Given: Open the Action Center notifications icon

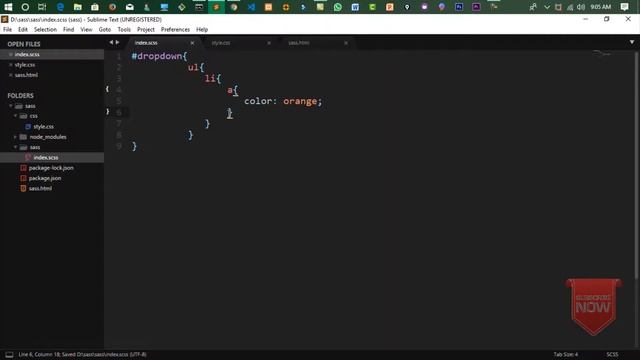Looking at the screenshot, I should click(624, 7).
